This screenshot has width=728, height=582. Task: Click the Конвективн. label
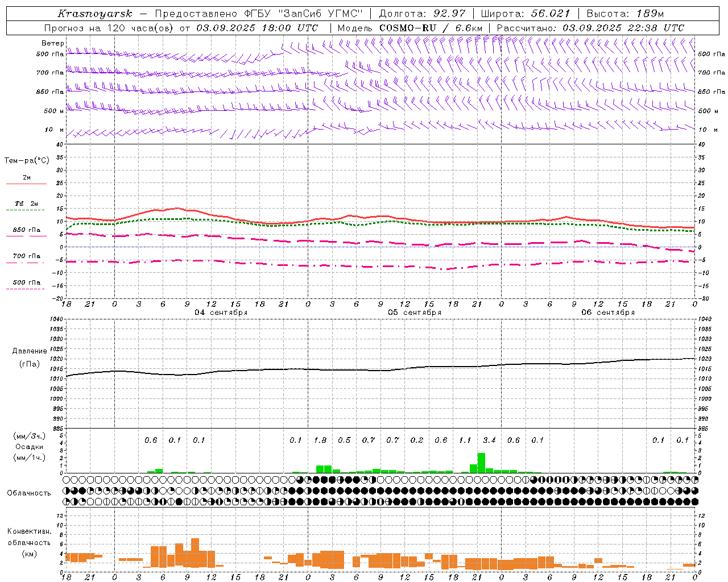29,531
